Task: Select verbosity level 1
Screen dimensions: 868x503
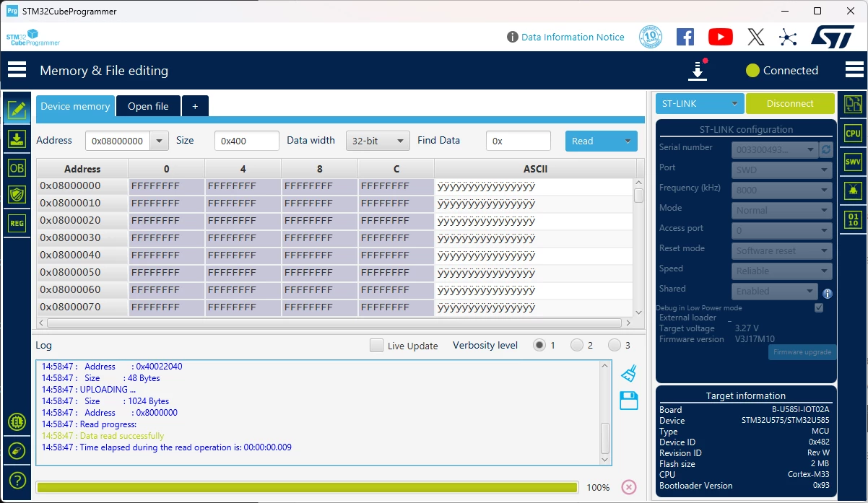Action: (539, 345)
